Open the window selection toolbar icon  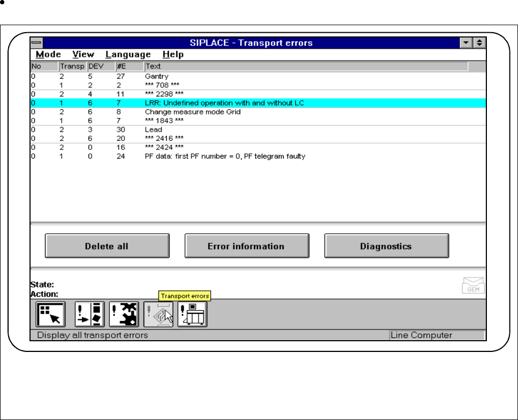(50, 314)
